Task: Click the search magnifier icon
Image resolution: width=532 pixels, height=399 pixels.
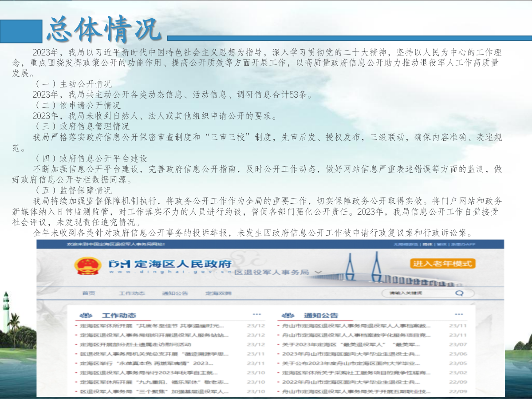Action: click(459, 293)
